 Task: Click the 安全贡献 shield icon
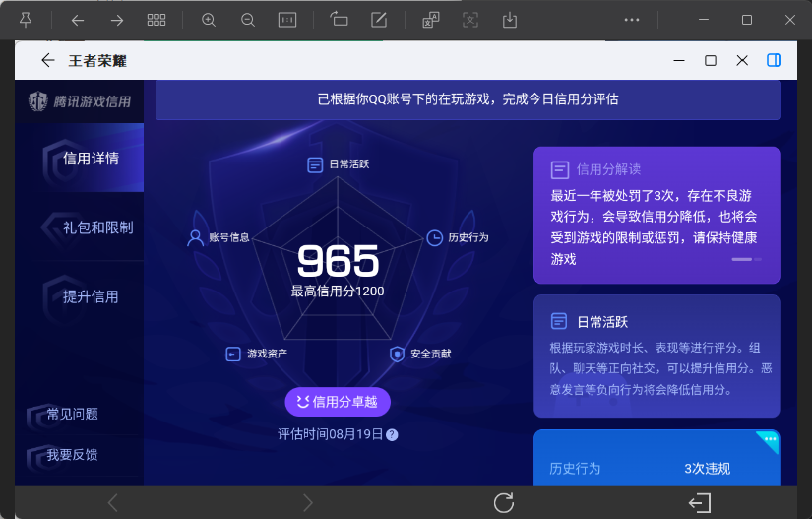point(397,354)
